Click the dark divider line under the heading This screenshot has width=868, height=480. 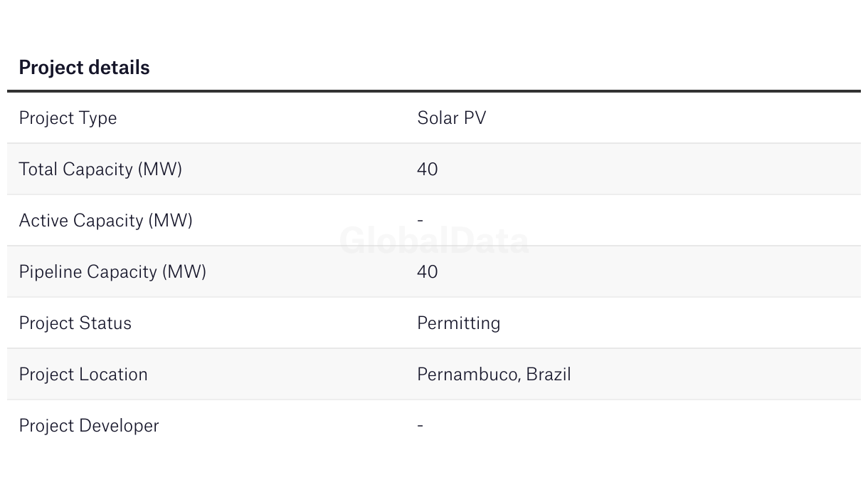(434, 91)
